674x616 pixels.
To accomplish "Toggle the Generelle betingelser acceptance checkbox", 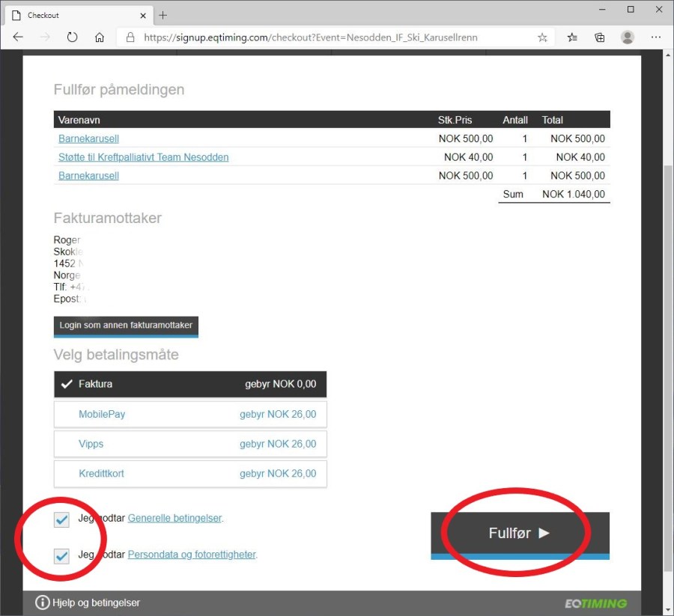I will click(x=61, y=519).
